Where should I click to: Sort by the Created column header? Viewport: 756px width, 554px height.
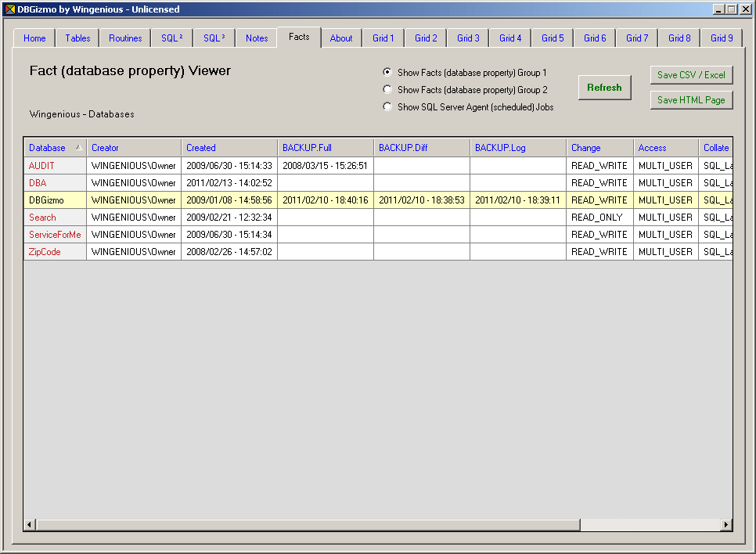pos(201,148)
